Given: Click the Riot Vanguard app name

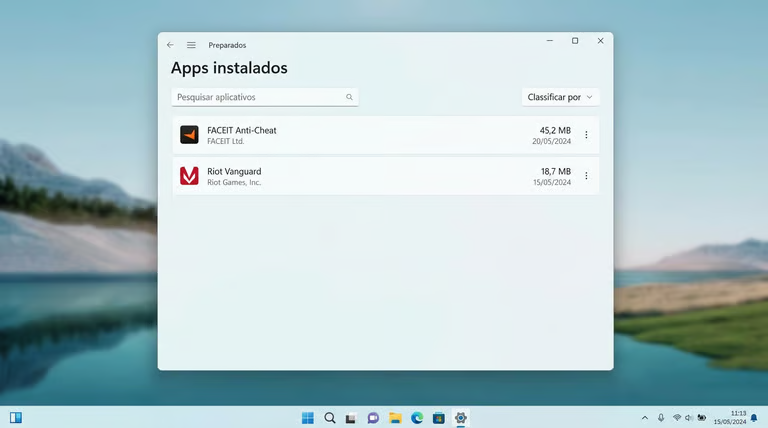Looking at the screenshot, I should tap(234, 171).
